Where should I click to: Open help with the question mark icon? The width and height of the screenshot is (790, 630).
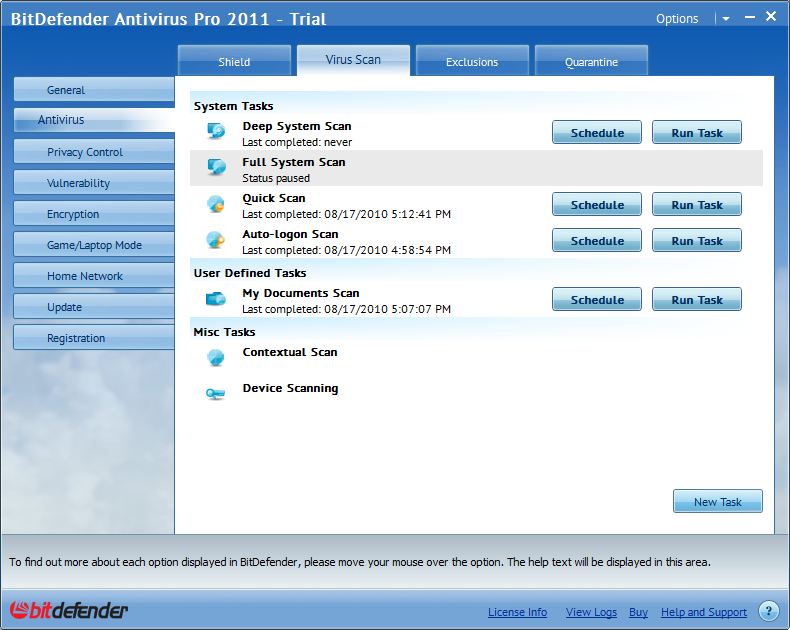coord(768,611)
